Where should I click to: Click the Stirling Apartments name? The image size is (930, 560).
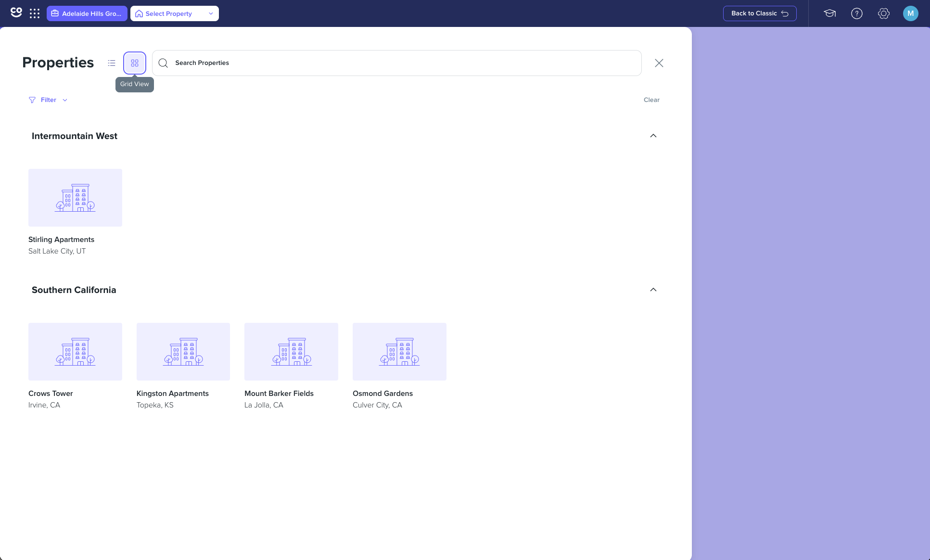coord(61,240)
